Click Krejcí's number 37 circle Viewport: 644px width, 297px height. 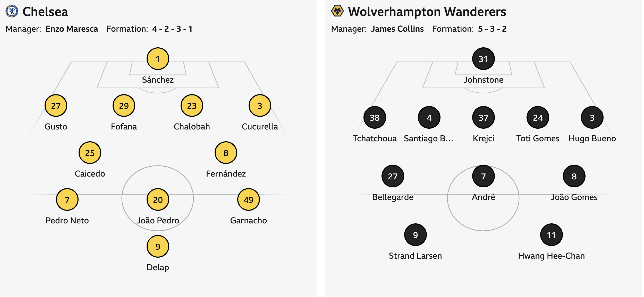coord(483,118)
